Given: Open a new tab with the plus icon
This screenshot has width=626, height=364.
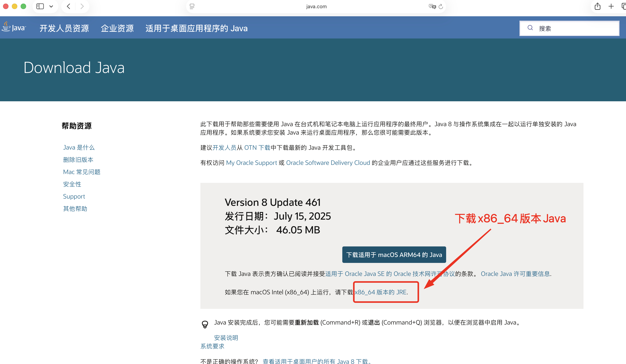Looking at the screenshot, I should [611, 7].
